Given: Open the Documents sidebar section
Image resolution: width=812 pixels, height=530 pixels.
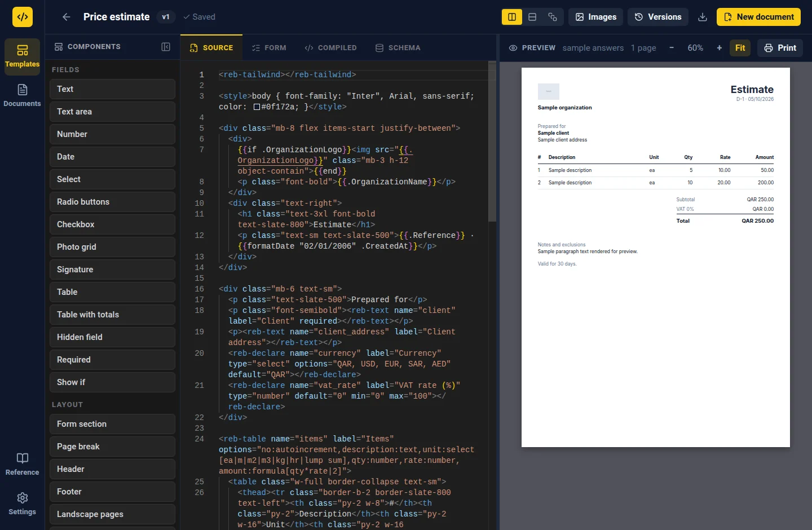Looking at the screenshot, I should [23, 96].
